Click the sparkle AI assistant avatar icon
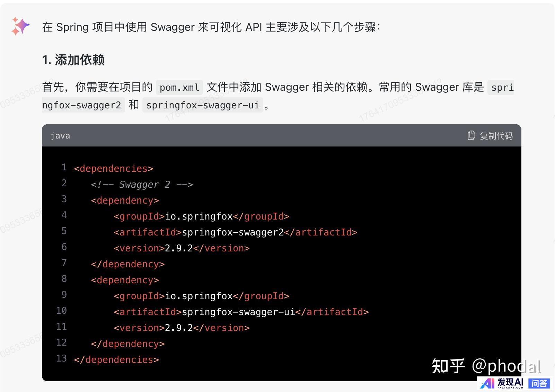The width and height of the screenshot is (555, 392). pyautogui.click(x=20, y=26)
